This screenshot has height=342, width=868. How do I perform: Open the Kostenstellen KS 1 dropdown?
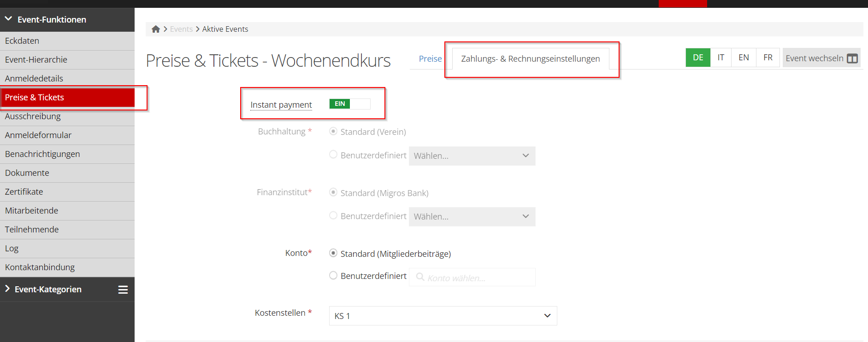tap(443, 316)
